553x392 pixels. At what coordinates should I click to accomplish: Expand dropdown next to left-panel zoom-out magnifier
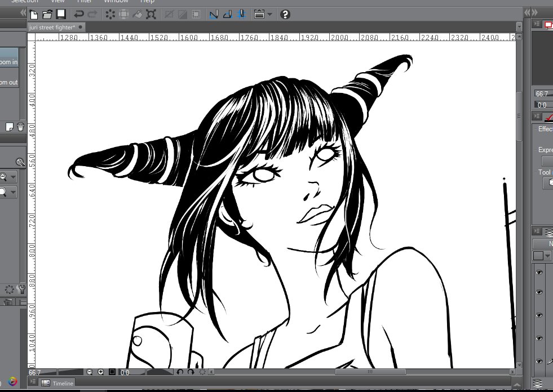coord(13,177)
